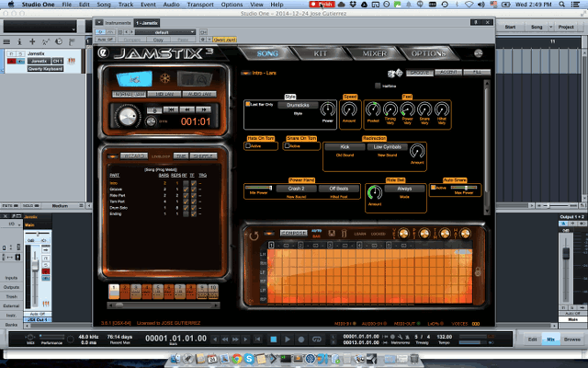Screen dimensions: 588x368
Task: Toggle the Last Bar Only checkbox
Action: (247, 104)
